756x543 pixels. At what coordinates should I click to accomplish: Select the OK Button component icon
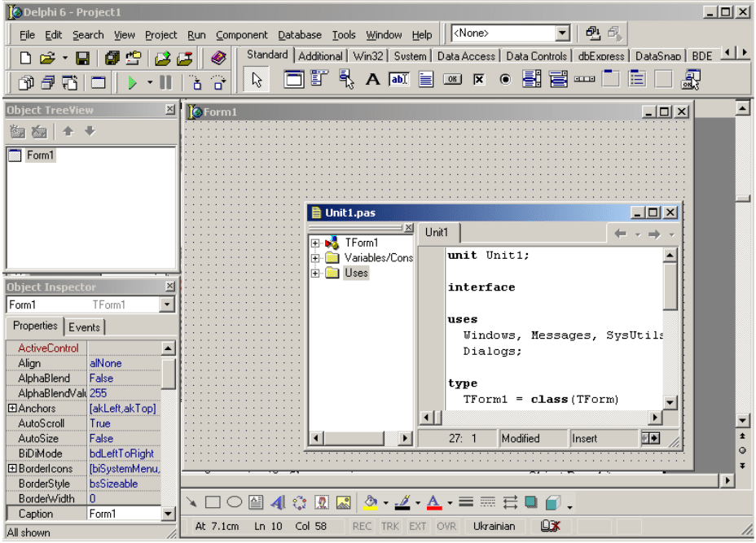[452, 79]
